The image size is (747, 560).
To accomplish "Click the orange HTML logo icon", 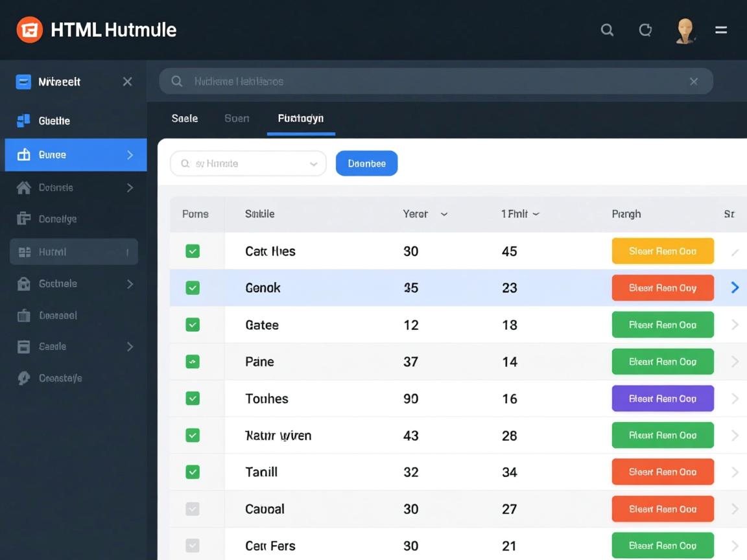I will (30, 30).
